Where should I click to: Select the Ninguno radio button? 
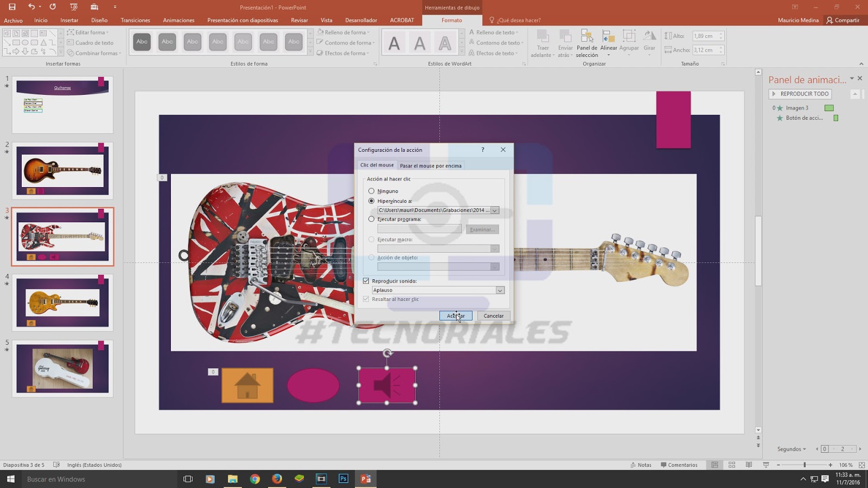[x=371, y=191]
